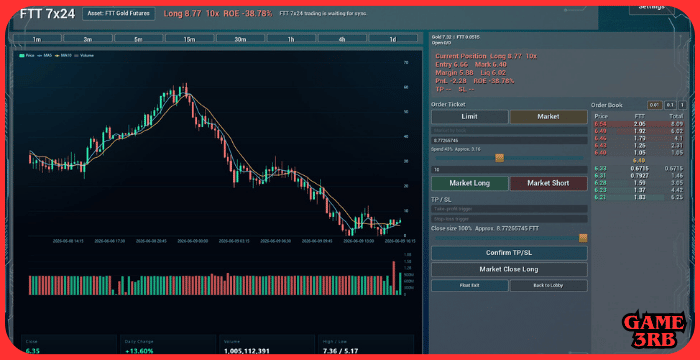Image resolution: width=700 pixels, height=360 pixels.
Task: Set order book grouping to 0.01
Action: pos(654,105)
